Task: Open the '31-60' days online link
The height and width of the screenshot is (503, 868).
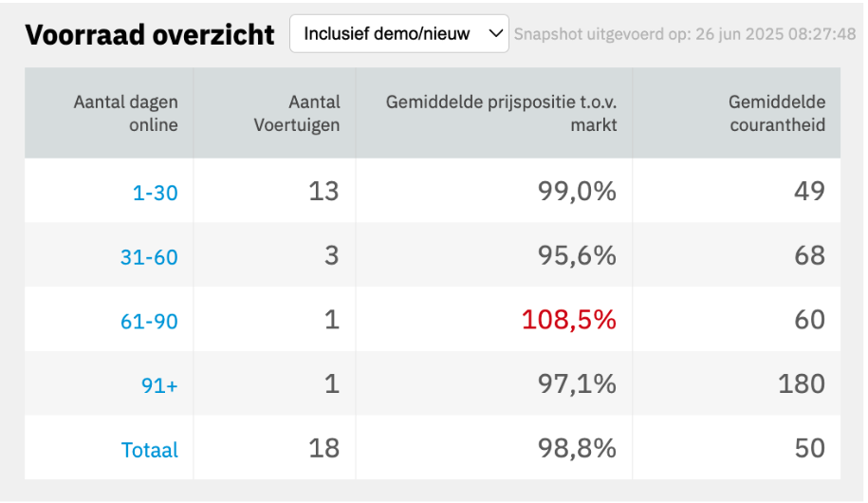Action: [149, 256]
